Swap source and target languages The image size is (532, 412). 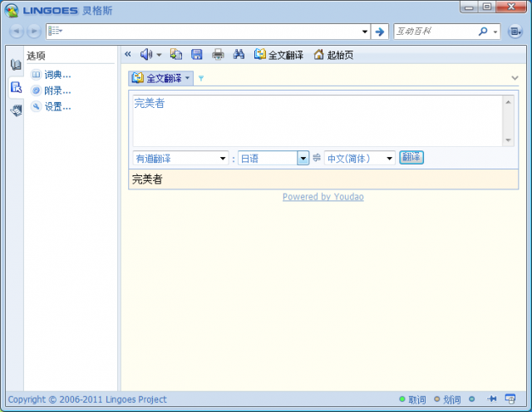point(317,158)
